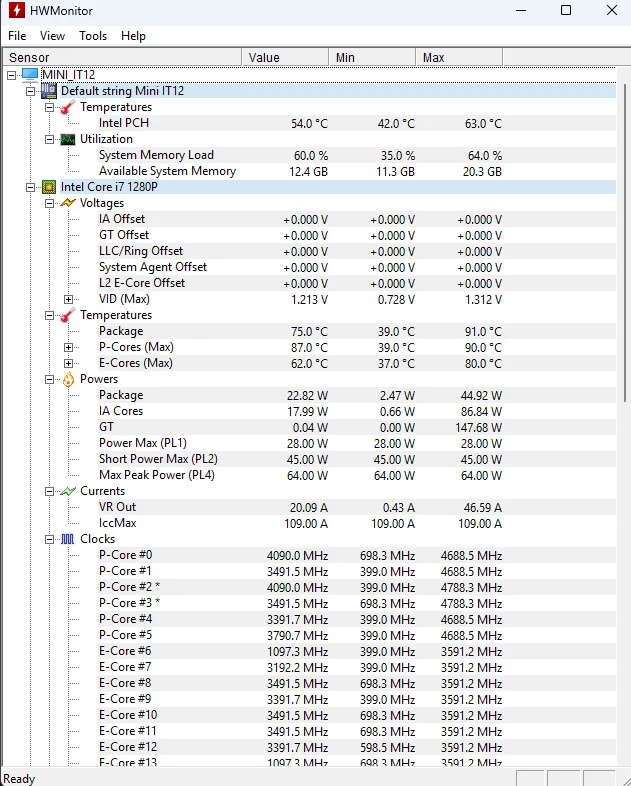Open the Tools menu

[93, 36]
